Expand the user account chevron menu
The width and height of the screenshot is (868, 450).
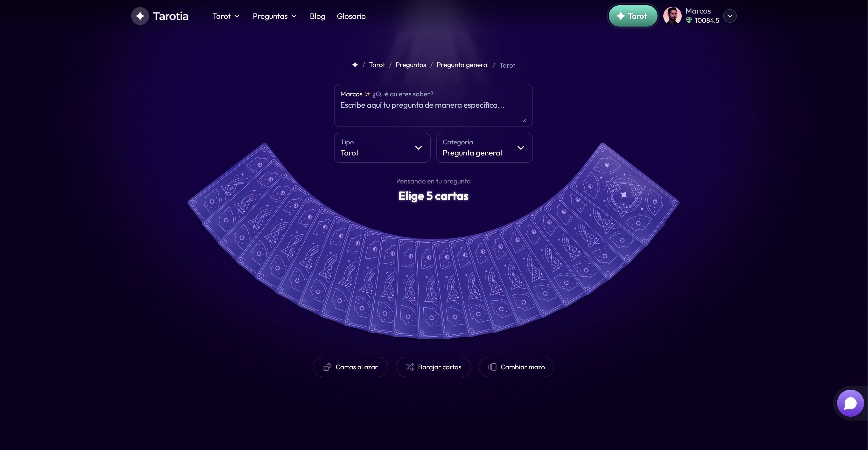tap(730, 16)
